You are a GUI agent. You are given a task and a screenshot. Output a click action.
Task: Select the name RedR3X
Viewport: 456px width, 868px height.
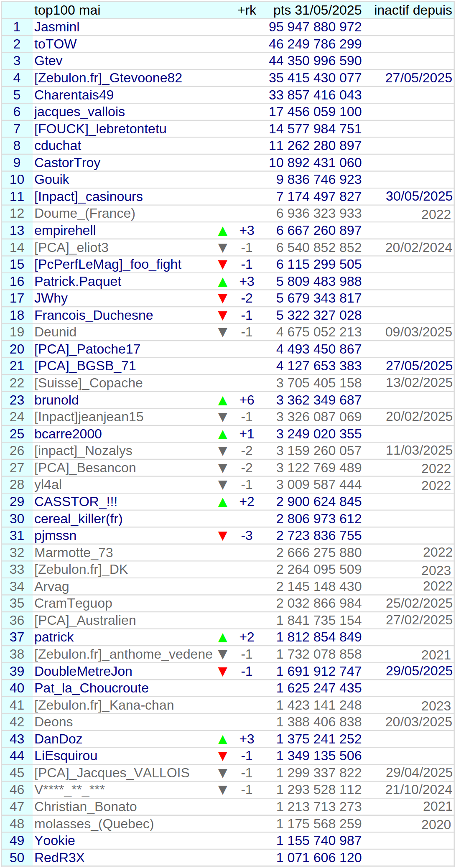(x=59, y=858)
